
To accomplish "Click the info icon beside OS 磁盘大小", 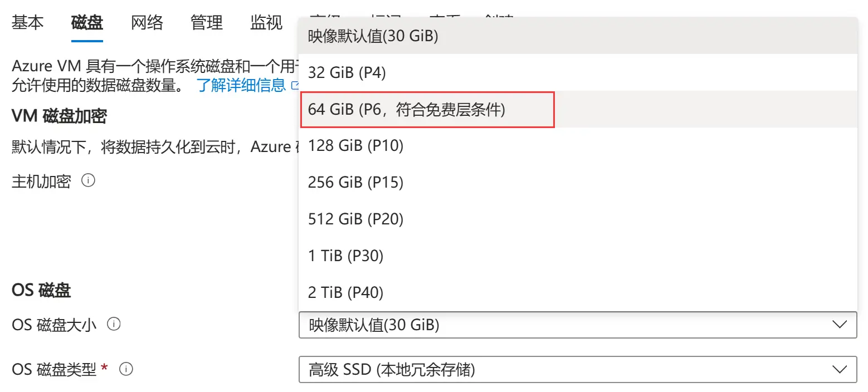I will point(114,325).
